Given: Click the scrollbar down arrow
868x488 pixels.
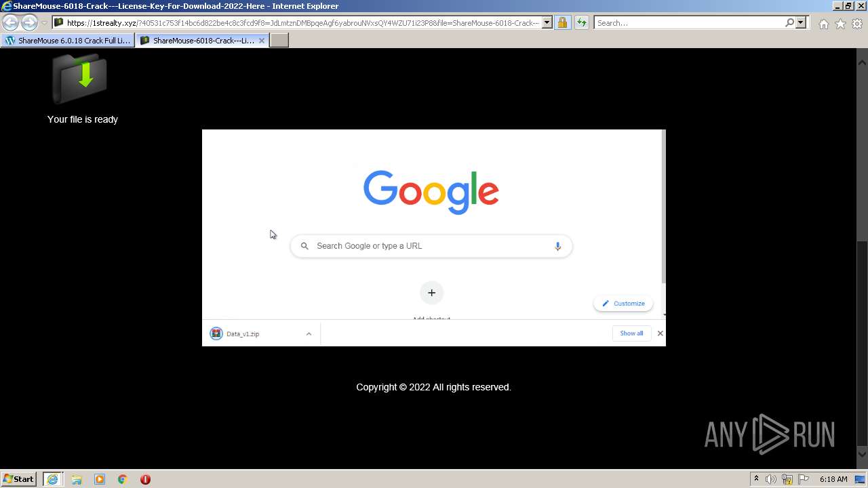Looking at the screenshot, I should click(x=862, y=453).
